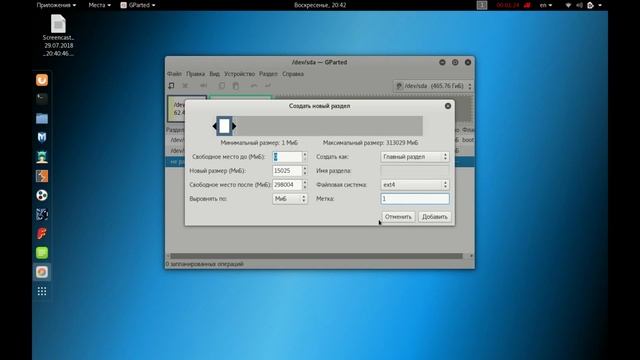Open the Приложения menu in top bar
Image resolution: width=640 pixels, height=360 pixels.
point(56,5)
